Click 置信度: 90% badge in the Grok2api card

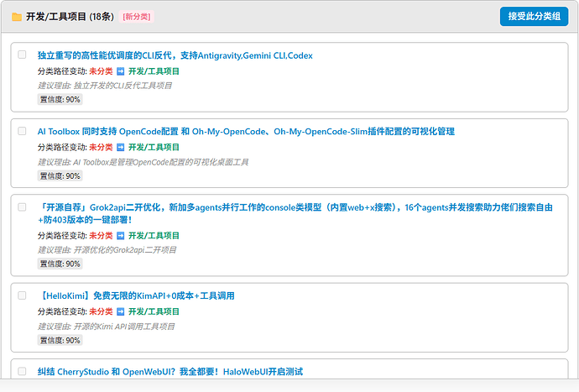click(x=60, y=264)
